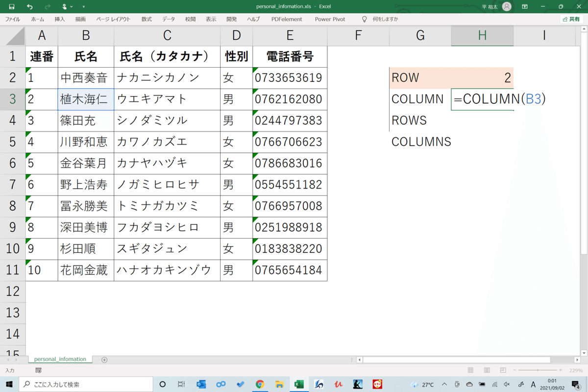Click the 共有 share button
Image resolution: width=588 pixels, height=392 pixels.
[x=571, y=19]
